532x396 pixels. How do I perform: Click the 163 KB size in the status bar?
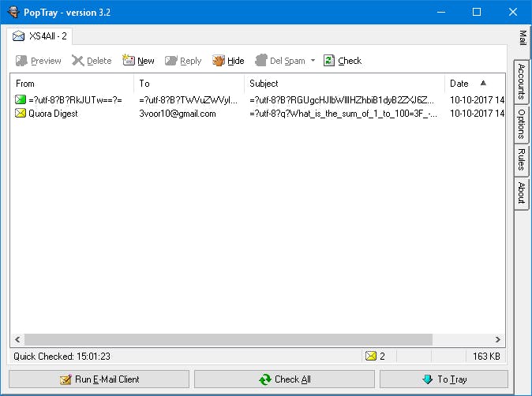click(x=486, y=357)
